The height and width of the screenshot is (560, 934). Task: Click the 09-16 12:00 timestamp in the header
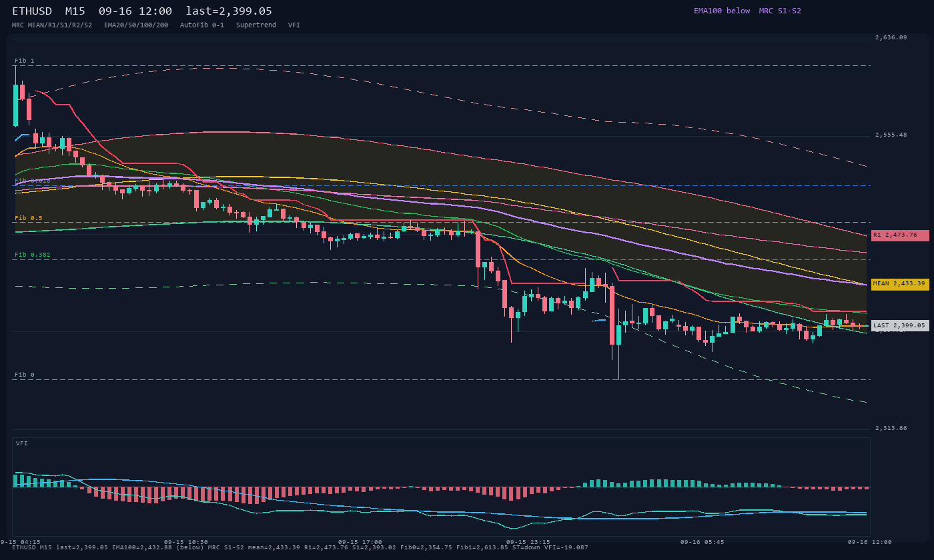coord(135,11)
